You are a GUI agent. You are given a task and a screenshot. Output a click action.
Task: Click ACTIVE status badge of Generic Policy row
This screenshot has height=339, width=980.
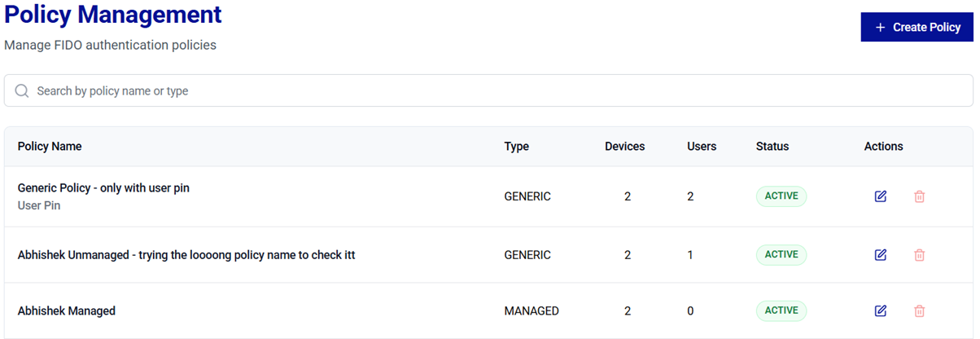tap(781, 196)
